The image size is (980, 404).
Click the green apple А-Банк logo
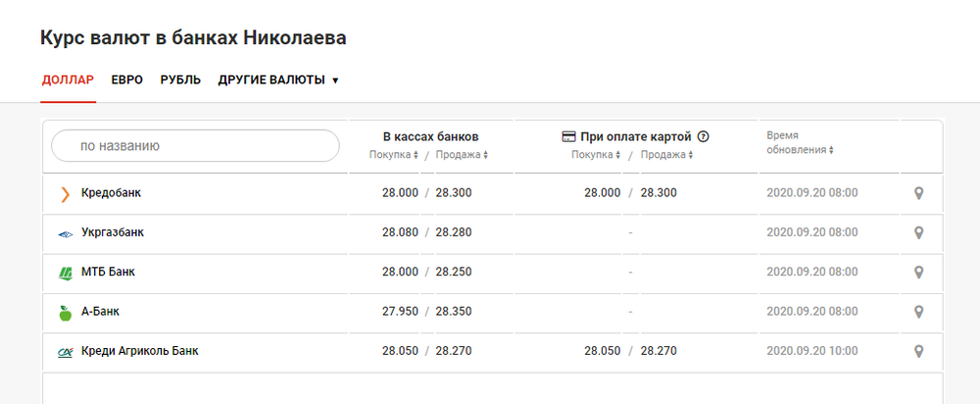[x=65, y=312]
